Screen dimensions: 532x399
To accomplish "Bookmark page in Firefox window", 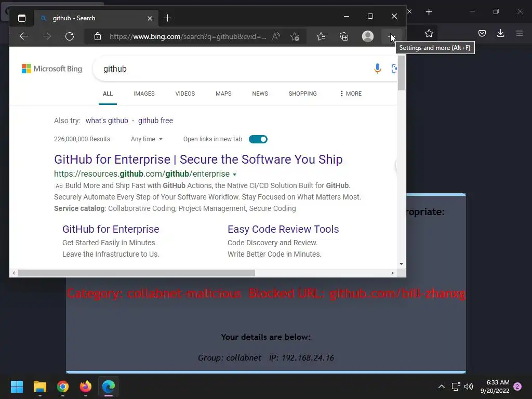I will coord(429,33).
